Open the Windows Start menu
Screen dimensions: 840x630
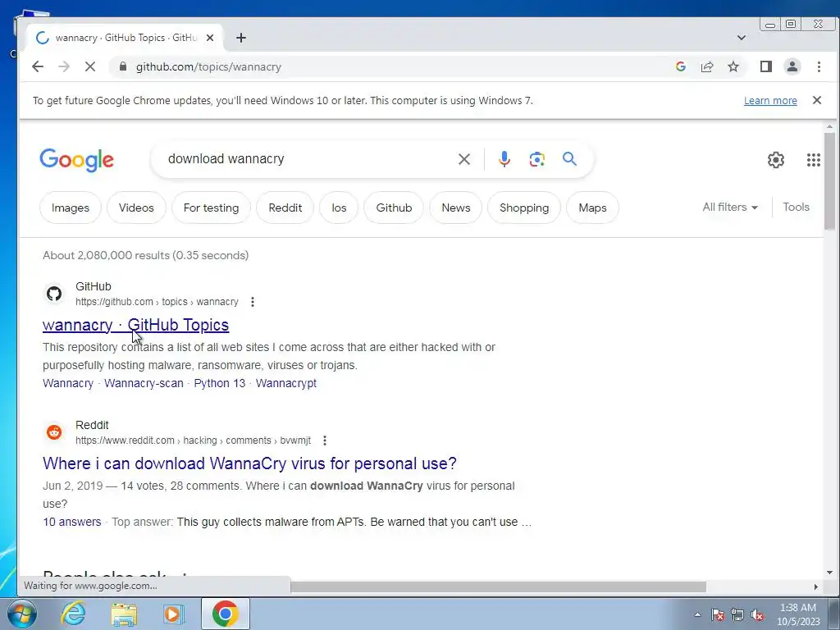coord(21,614)
